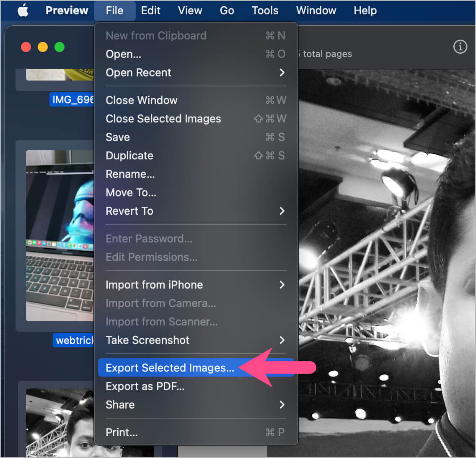Image resolution: width=476 pixels, height=458 pixels.
Task: Expand the Share submenu
Action: (196, 405)
